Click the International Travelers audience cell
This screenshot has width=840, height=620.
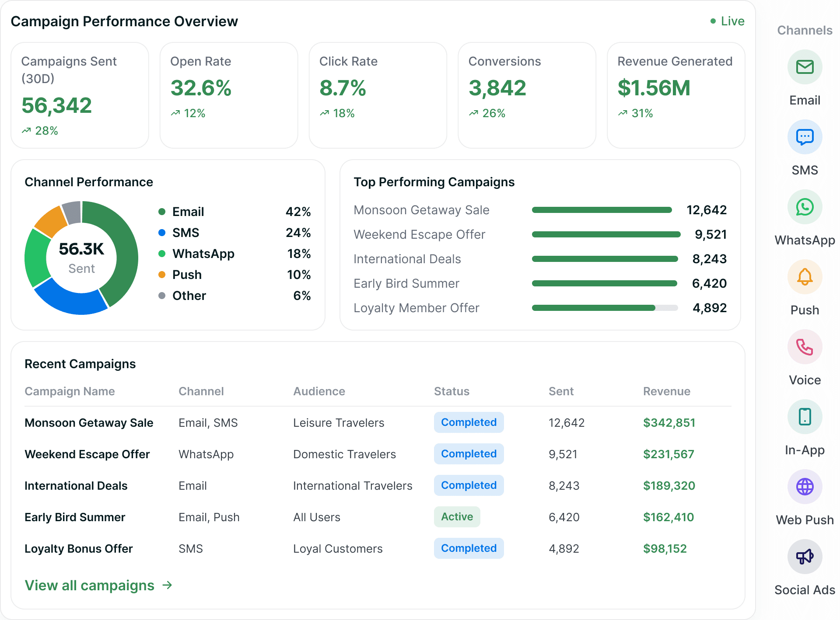point(353,486)
